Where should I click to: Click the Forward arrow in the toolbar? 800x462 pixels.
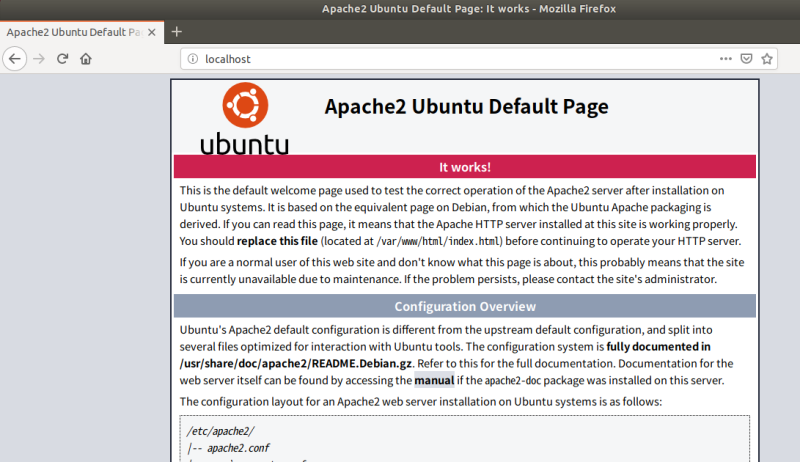point(39,59)
